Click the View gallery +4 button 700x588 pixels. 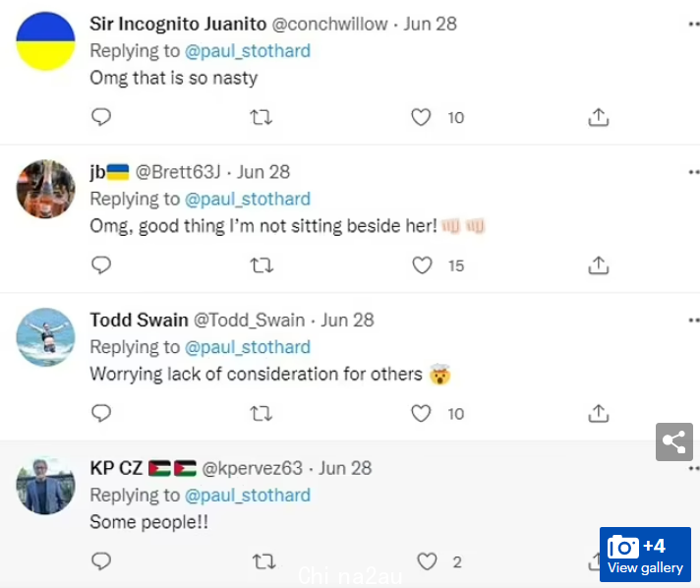(x=645, y=555)
